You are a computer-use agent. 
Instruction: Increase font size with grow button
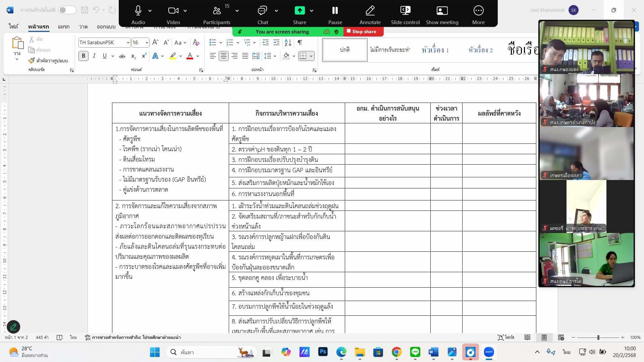pyautogui.click(x=155, y=42)
